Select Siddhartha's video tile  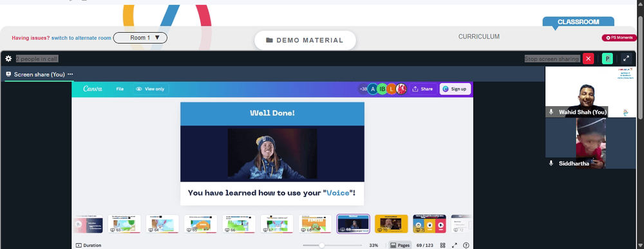[590, 143]
